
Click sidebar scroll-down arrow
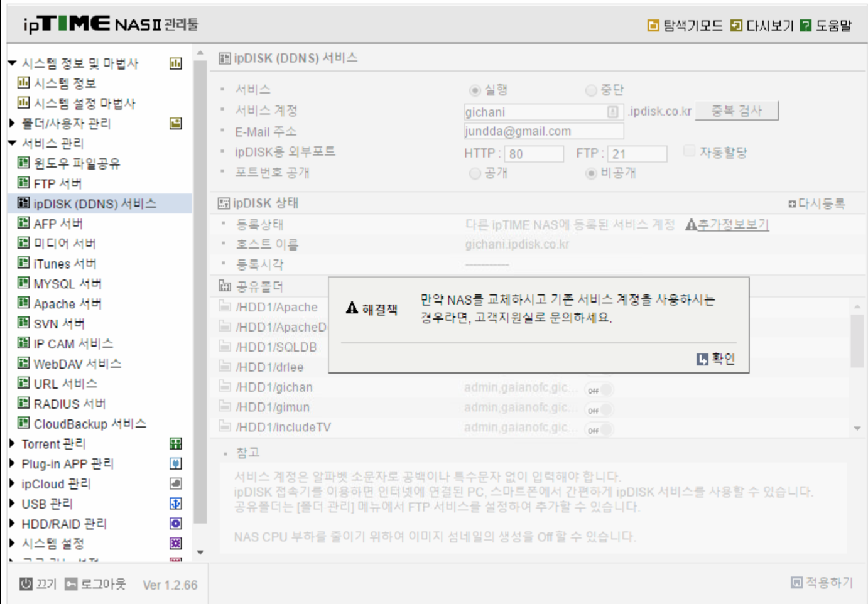point(200,553)
